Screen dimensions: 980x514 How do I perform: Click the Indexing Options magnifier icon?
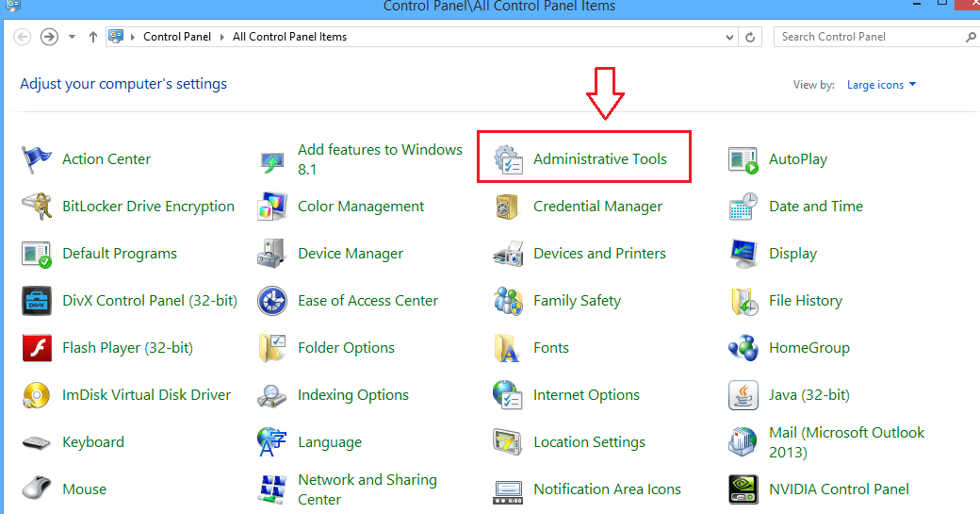pos(272,396)
